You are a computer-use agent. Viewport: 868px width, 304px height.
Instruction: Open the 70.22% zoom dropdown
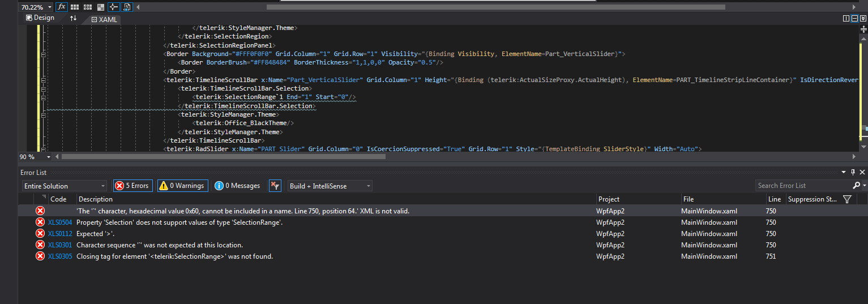click(x=50, y=7)
